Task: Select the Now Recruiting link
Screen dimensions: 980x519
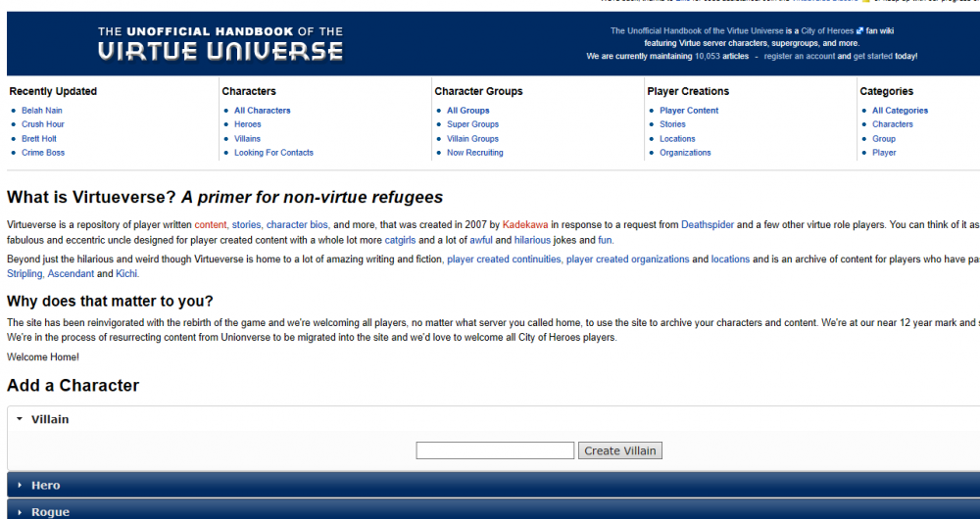Action: (474, 153)
